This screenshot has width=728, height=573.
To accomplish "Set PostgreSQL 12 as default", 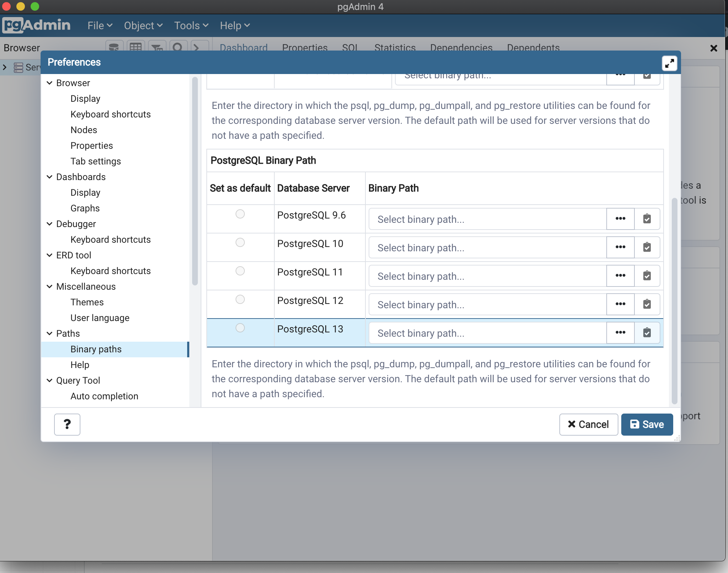I will click(x=240, y=299).
